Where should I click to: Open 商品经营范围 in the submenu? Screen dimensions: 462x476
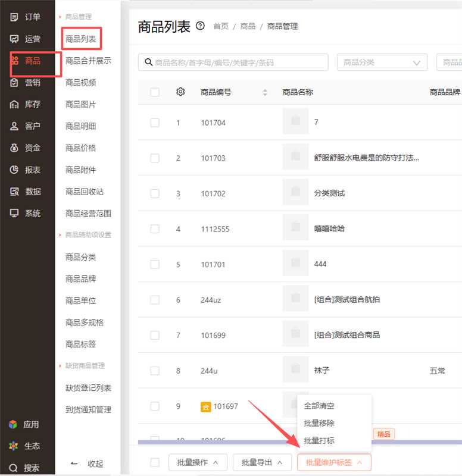click(x=88, y=214)
